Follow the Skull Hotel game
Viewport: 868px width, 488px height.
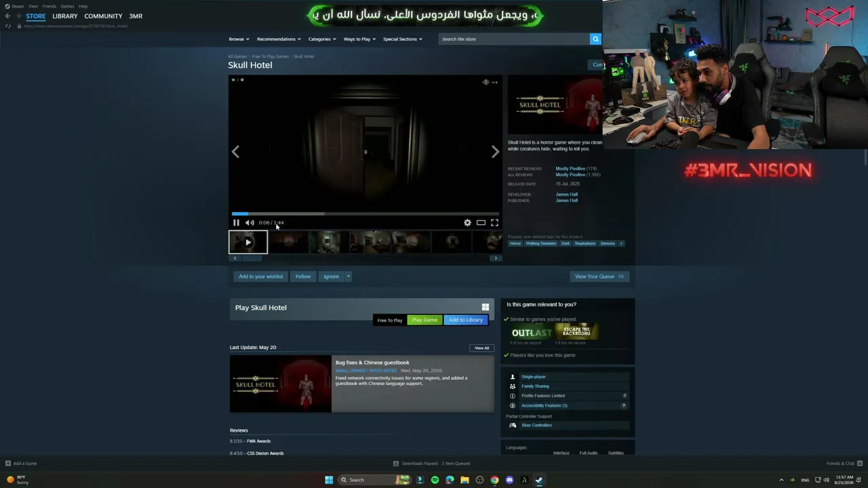[303, 277]
